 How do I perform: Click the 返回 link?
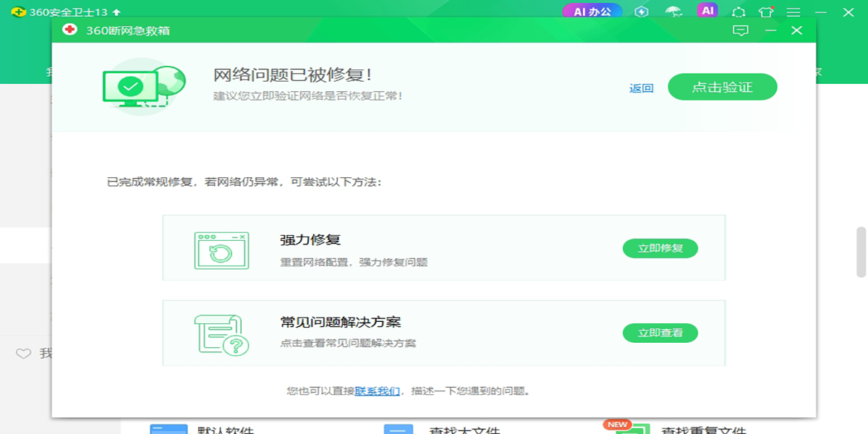click(641, 88)
